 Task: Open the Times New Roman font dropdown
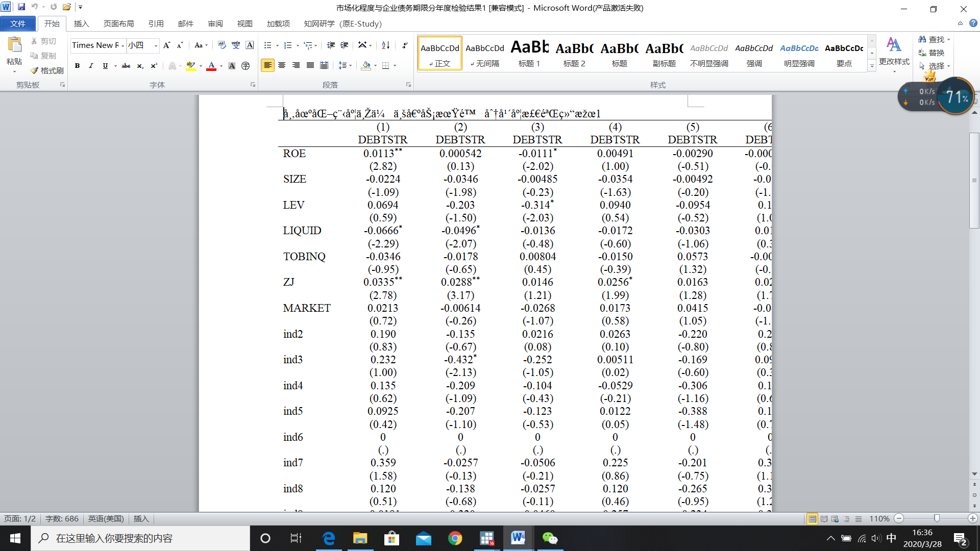point(123,46)
